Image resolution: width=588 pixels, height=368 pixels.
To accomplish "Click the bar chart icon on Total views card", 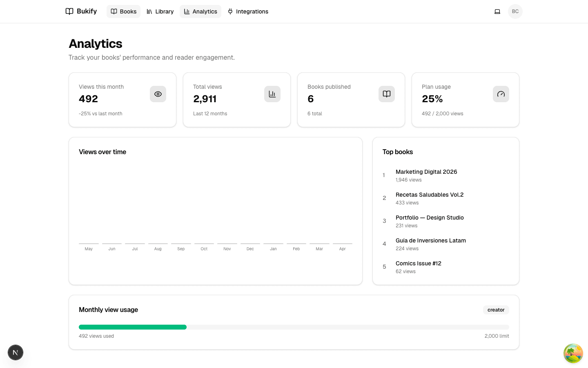I will (272, 94).
